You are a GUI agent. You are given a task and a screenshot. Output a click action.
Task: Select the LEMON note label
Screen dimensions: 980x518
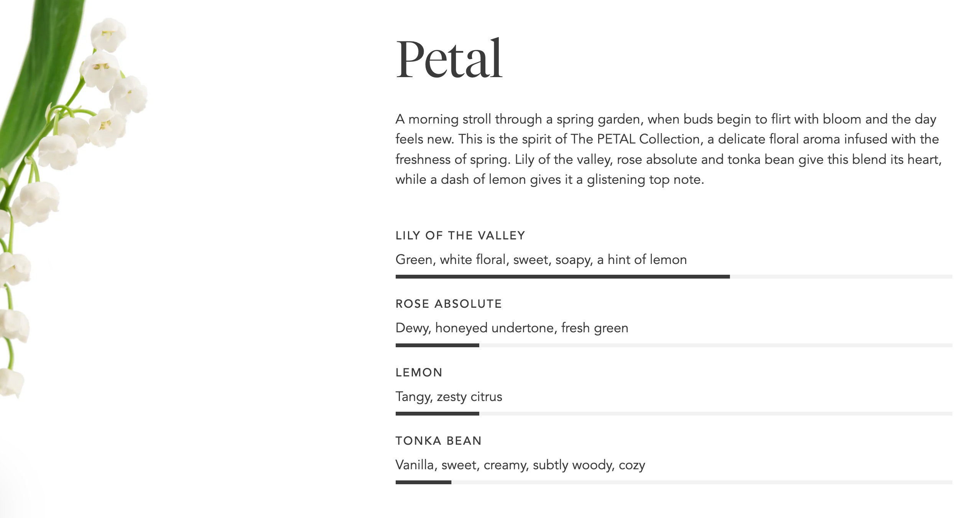click(419, 372)
